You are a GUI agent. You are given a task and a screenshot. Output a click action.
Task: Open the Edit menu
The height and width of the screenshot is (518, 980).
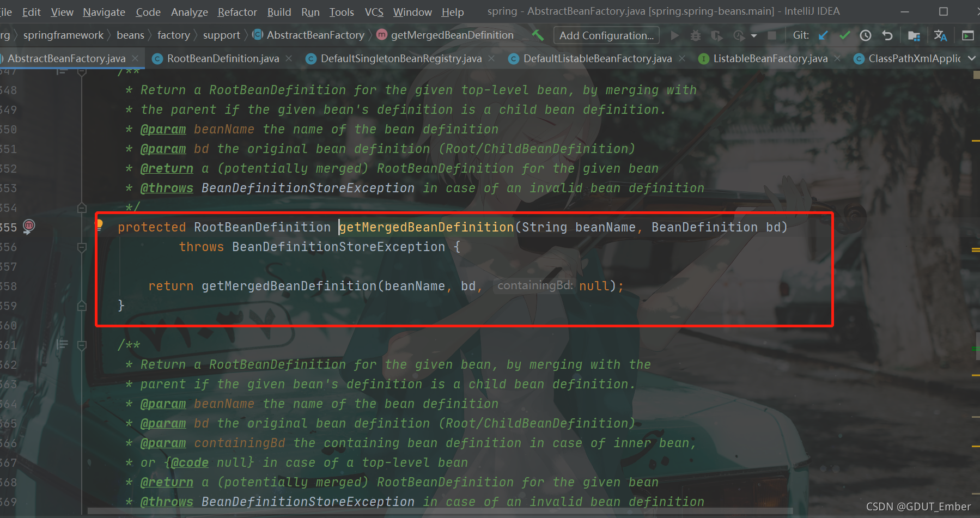tap(31, 12)
